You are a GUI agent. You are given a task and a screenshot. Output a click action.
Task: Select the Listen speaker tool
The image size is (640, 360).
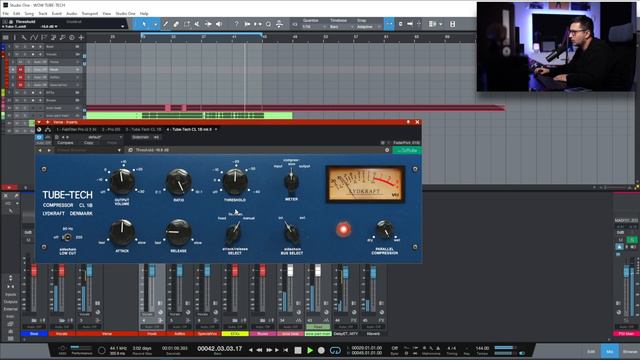pos(219,24)
